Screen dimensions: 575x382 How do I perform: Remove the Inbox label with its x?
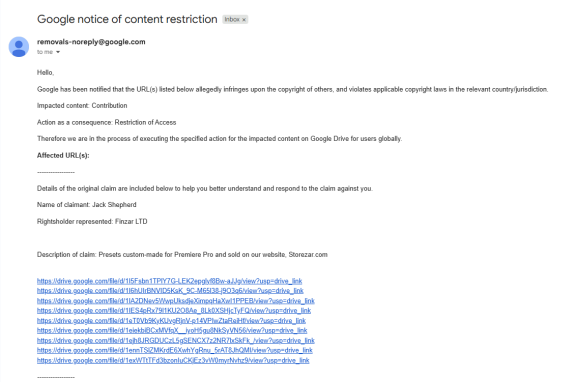point(244,20)
